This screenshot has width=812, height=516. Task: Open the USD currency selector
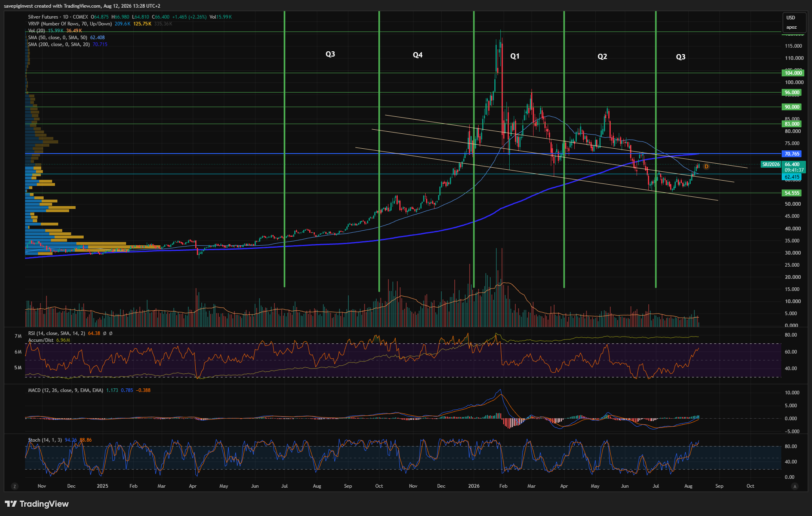tap(791, 18)
